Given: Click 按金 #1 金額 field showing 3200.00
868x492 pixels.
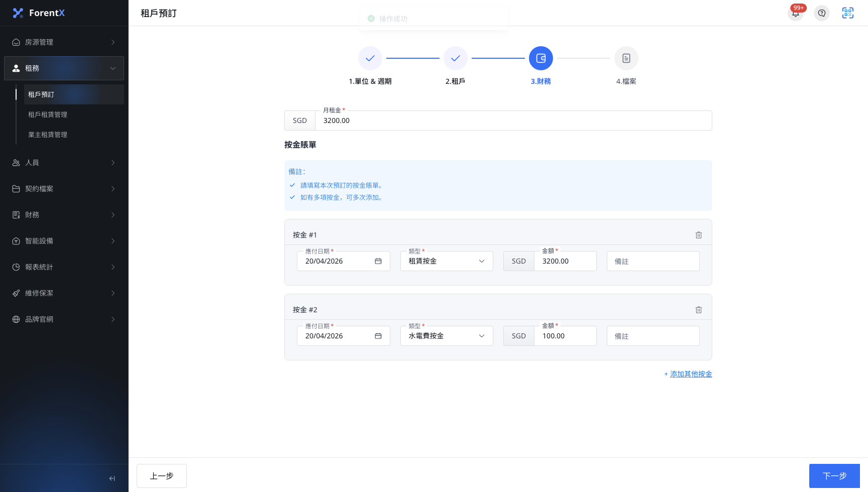Looking at the screenshot, I should (565, 261).
